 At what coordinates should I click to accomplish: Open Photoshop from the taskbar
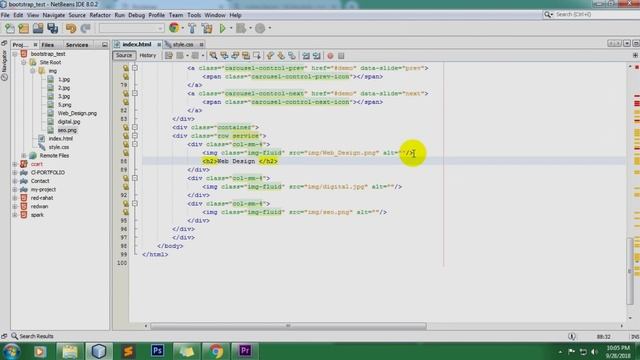(158, 351)
